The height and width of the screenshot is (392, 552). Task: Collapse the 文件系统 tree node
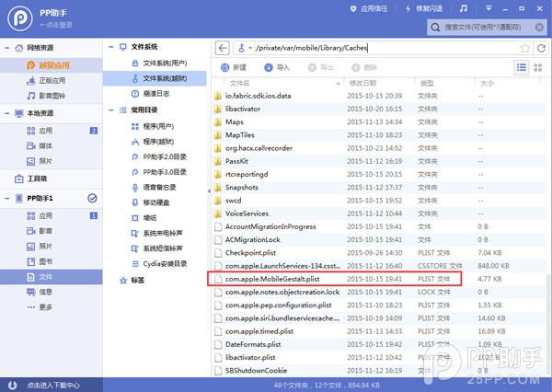pyautogui.click(x=111, y=47)
